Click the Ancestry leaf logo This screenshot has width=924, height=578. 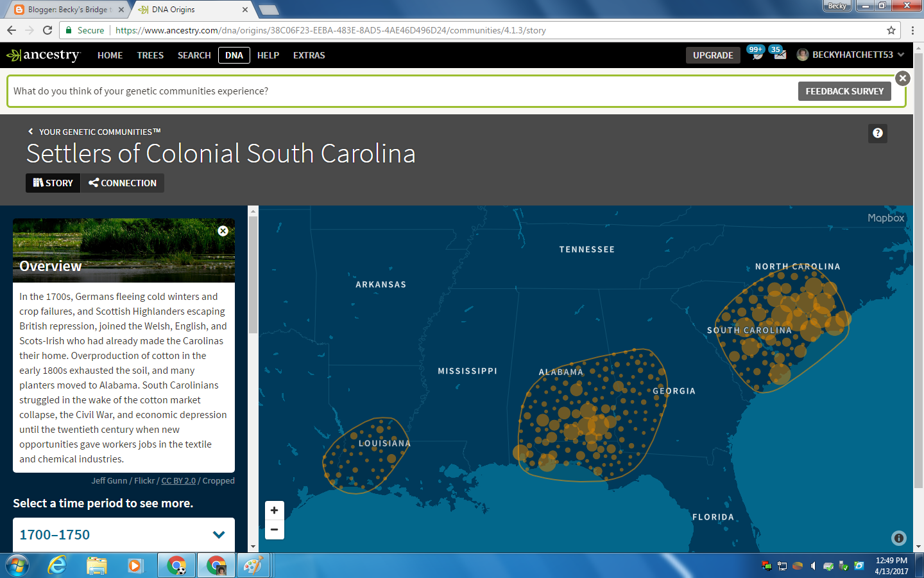coord(43,55)
